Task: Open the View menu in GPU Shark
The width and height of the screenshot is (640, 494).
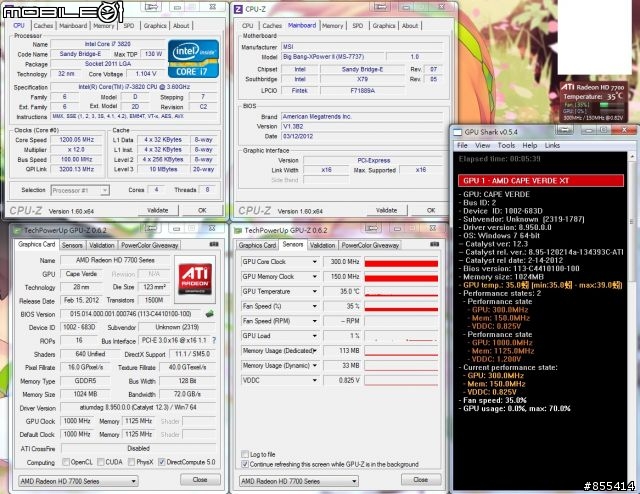Action: [482, 145]
